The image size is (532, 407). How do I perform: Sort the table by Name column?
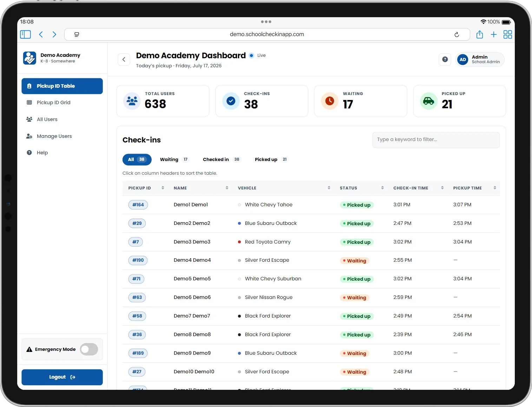(x=201, y=188)
